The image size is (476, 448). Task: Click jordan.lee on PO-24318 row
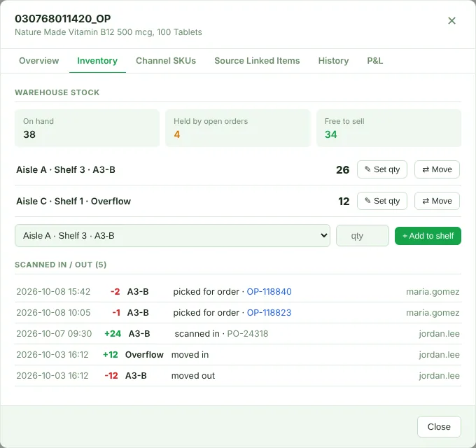click(439, 334)
